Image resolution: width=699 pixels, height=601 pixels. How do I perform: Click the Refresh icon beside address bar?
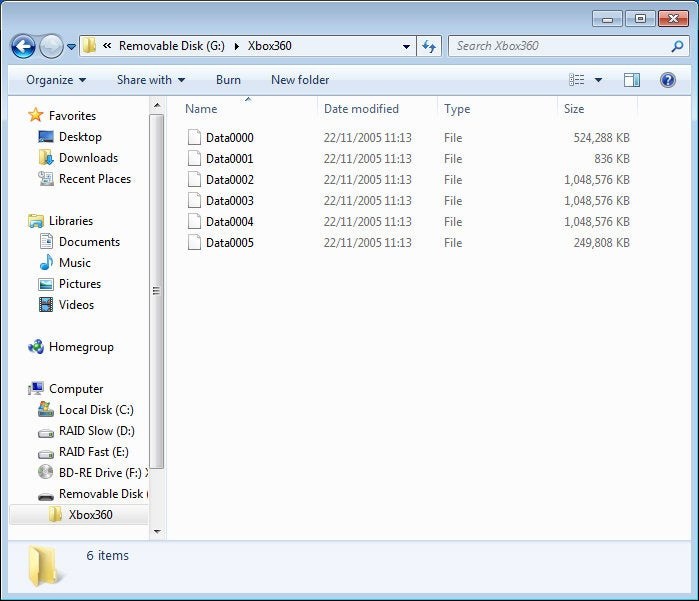coord(430,46)
